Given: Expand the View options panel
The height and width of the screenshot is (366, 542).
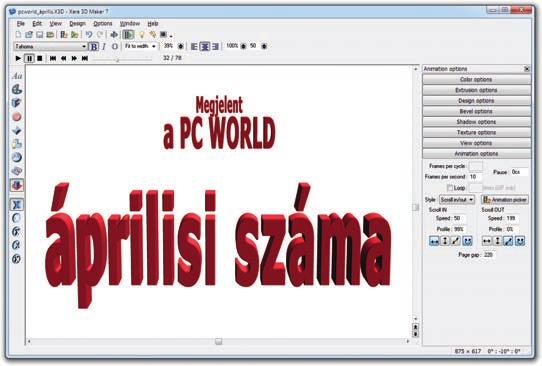Looking at the screenshot, I should [x=476, y=143].
